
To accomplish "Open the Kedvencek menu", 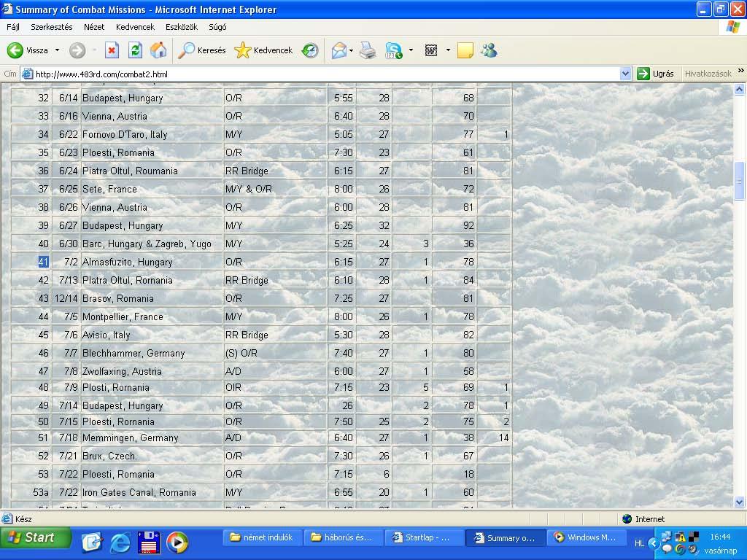I will coord(135,27).
